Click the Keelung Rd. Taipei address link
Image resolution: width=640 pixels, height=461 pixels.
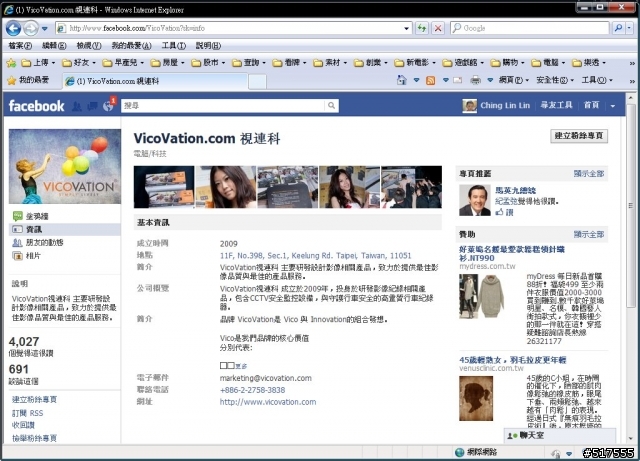(315, 256)
